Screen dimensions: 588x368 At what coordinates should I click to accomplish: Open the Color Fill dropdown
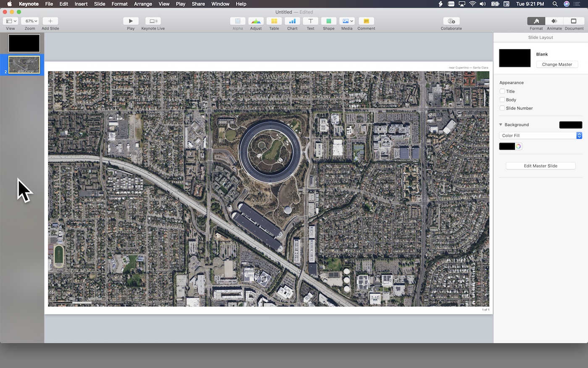(541, 135)
